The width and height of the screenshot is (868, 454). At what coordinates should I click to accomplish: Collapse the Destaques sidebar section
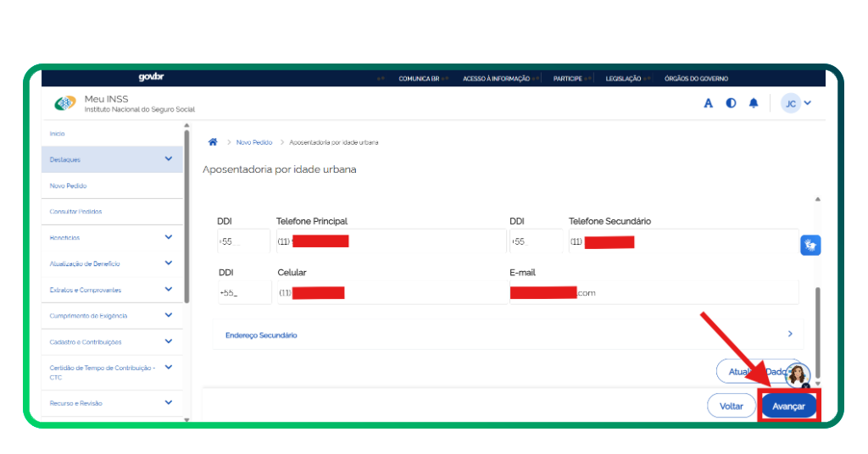[168, 159]
